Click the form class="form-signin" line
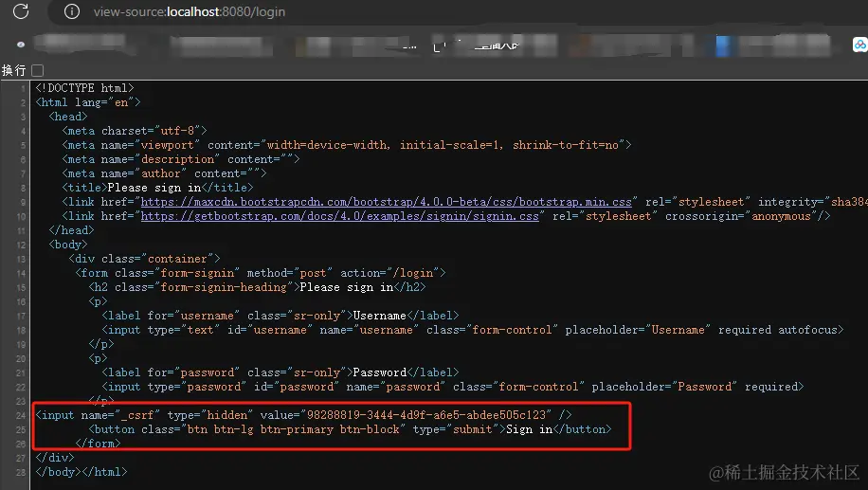The width and height of the screenshot is (868, 490). pos(261,273)
